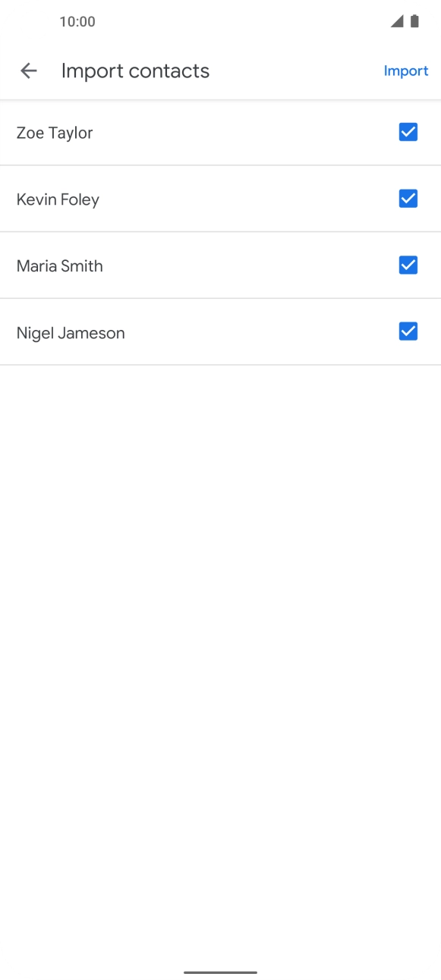441x980 pixels.
Task: Click the status bar clock showing 10:00
Action: point(77,22)
